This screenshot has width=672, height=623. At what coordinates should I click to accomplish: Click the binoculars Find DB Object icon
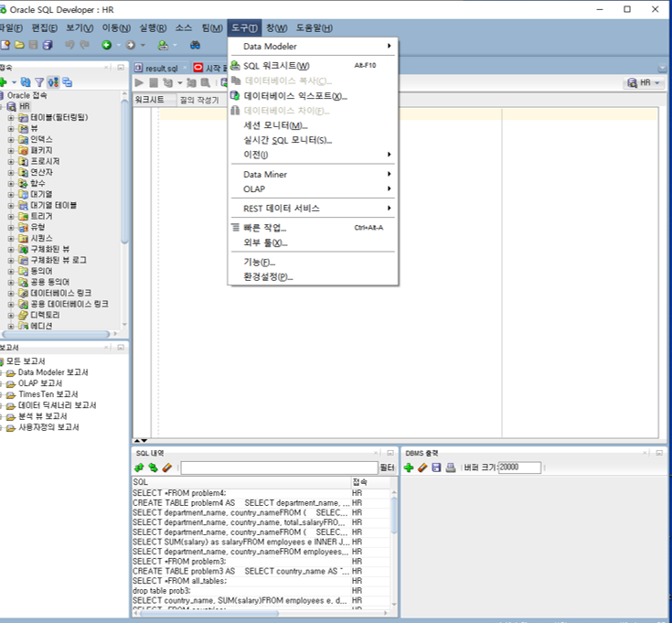195,45
